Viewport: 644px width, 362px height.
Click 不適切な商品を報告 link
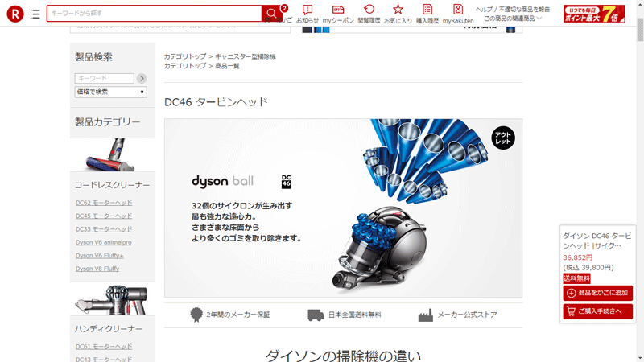point(524,9)
